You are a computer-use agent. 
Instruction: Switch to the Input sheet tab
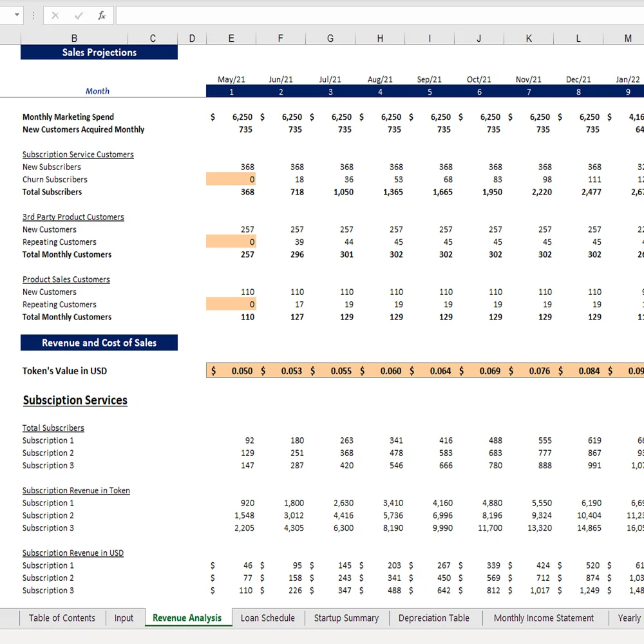(x=124, y=618)
